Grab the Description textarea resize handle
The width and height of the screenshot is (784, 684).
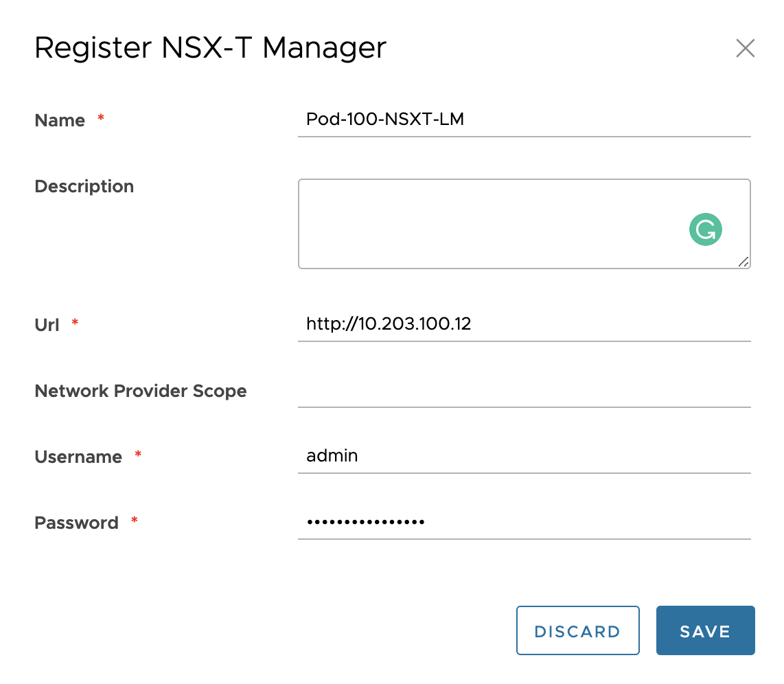743,262
